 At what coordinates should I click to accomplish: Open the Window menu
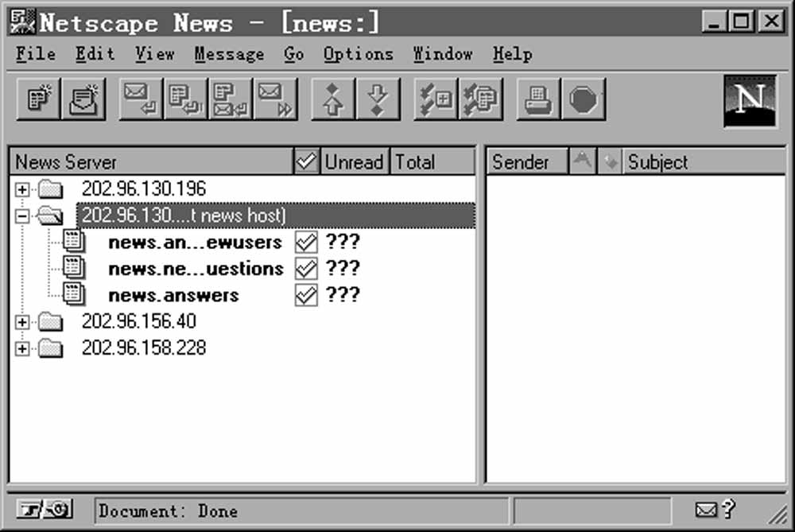click(x=443, y=54)
